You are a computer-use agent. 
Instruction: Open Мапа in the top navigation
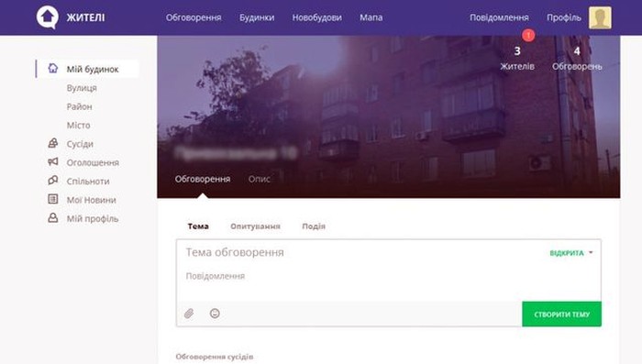(371, 17)
